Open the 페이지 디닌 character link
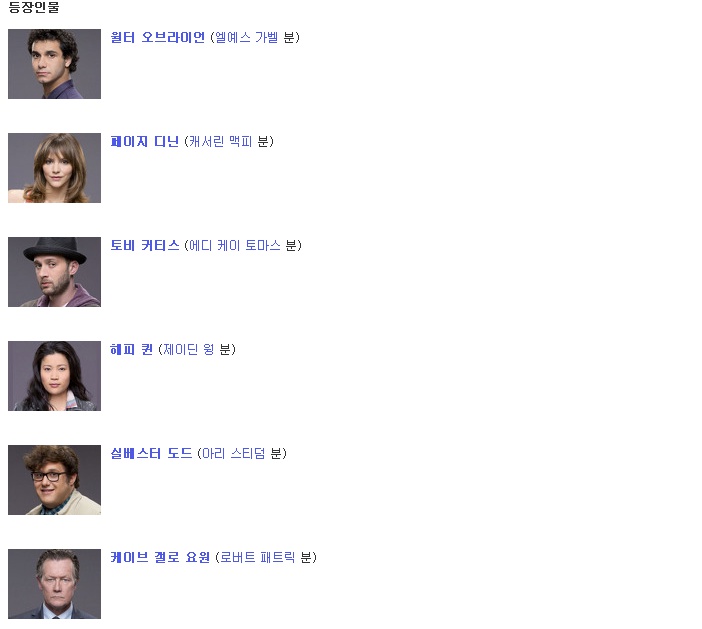The height and width of the screenshot is (629, 702). pos(145,141)
